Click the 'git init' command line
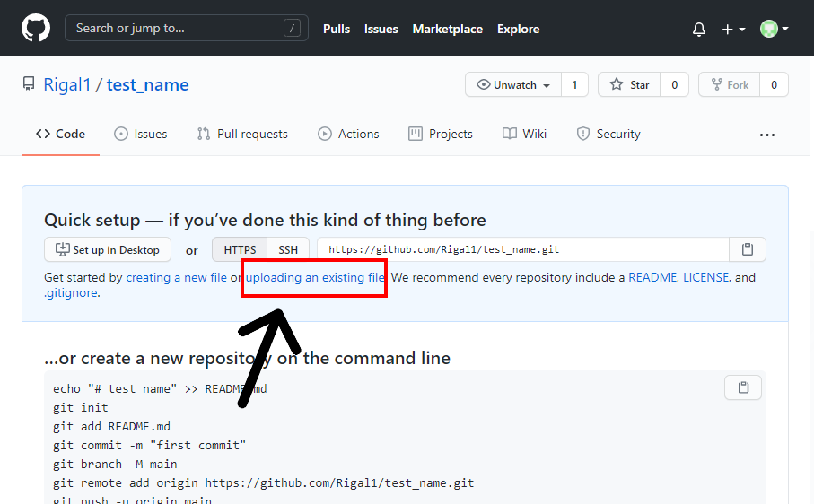The width and height of the screenshot is (814, 504). pos(81,407)
